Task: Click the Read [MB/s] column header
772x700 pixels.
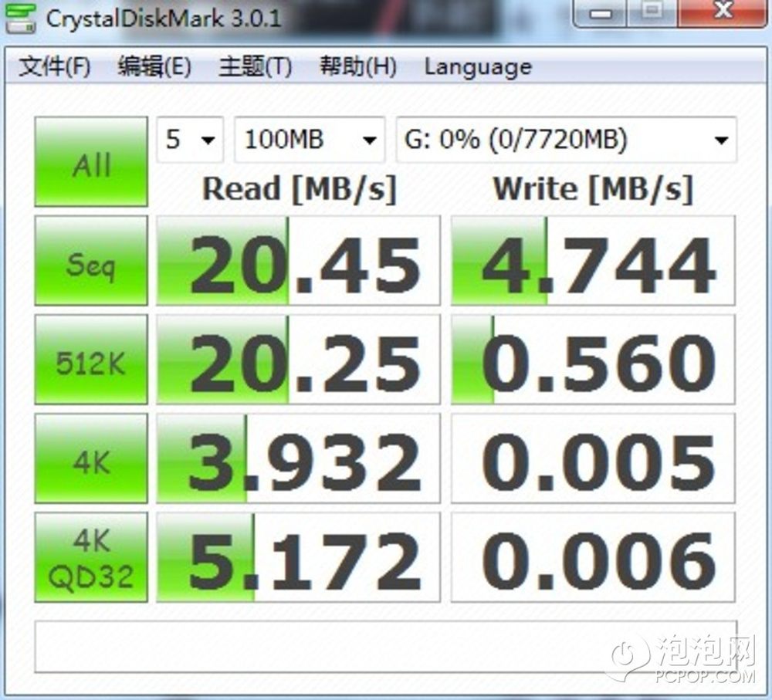Action: 300,189
